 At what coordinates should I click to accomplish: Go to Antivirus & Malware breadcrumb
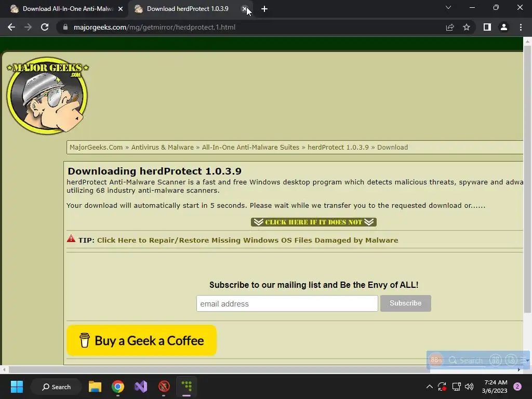pyautogui.click(x=162, y=147)
